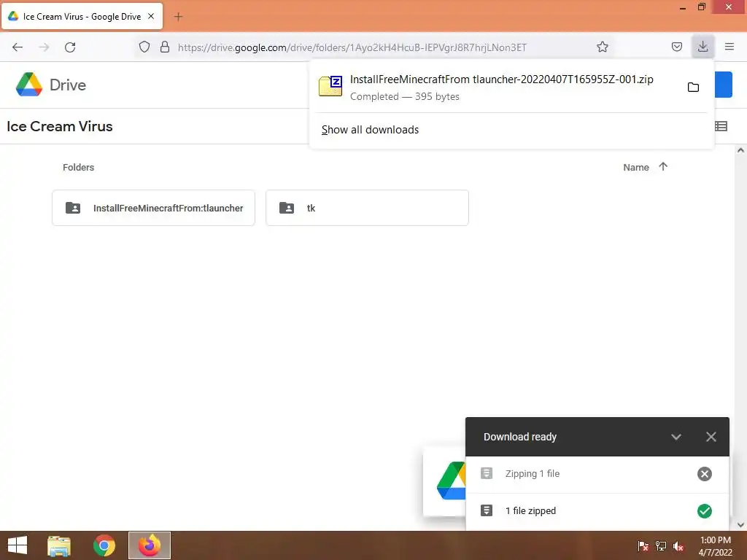Screen dimensions: 747x560
Task: Reverse sort direction with the up arrow
Action: (x=663, y=167)
